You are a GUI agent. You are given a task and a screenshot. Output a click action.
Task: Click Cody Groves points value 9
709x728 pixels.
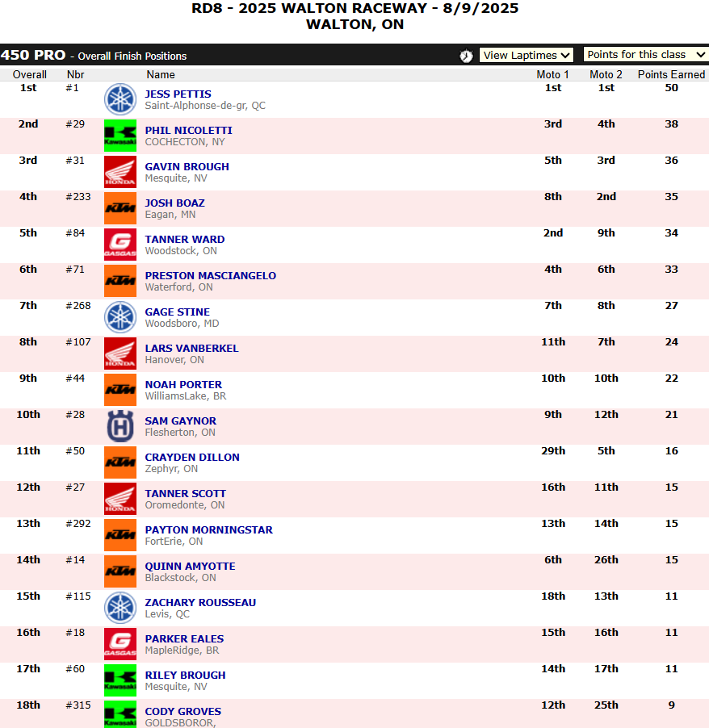click(671, 705)
